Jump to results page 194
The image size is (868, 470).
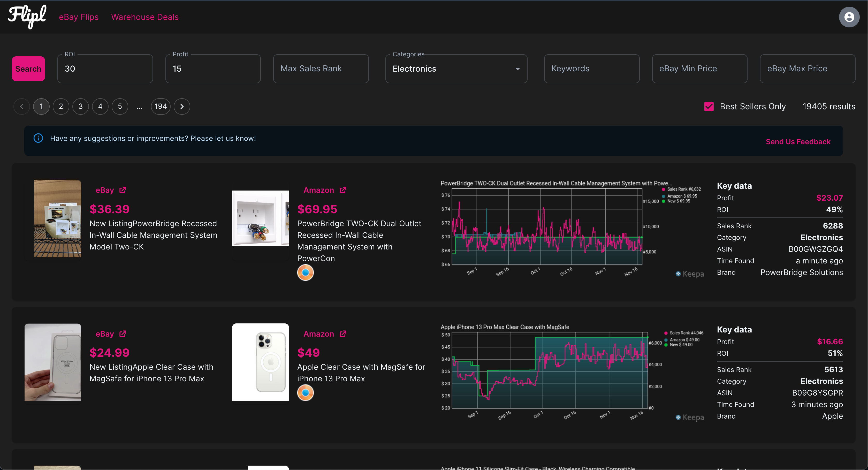click(160, 107)
